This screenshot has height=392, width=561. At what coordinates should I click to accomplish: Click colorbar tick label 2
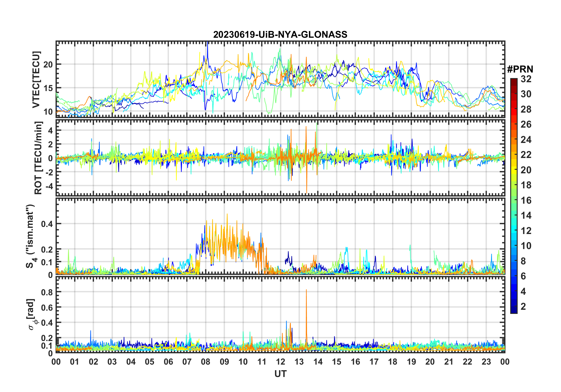tap(523, 307)
